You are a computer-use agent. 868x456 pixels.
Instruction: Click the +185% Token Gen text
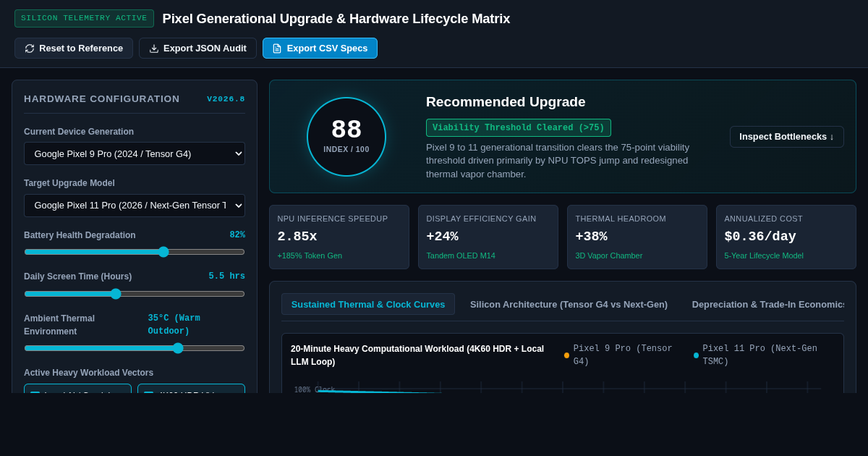(310, 256)
